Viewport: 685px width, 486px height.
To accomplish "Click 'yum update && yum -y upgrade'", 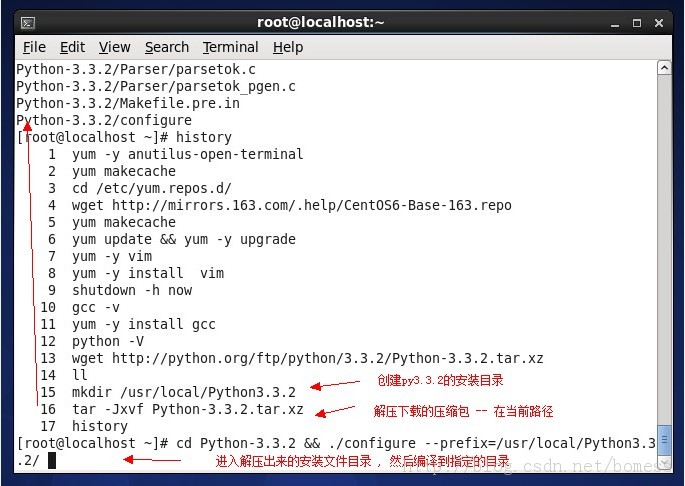I will click(x=183, y=240).
